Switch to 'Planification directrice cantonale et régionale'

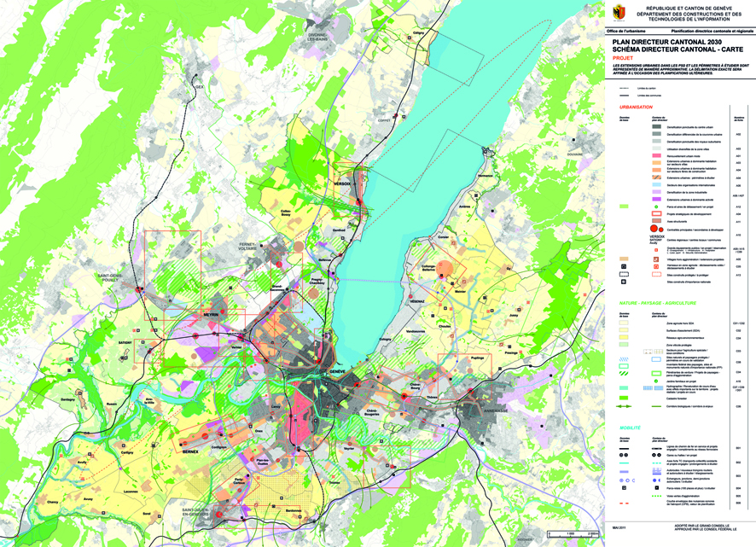tap(711, 31)
